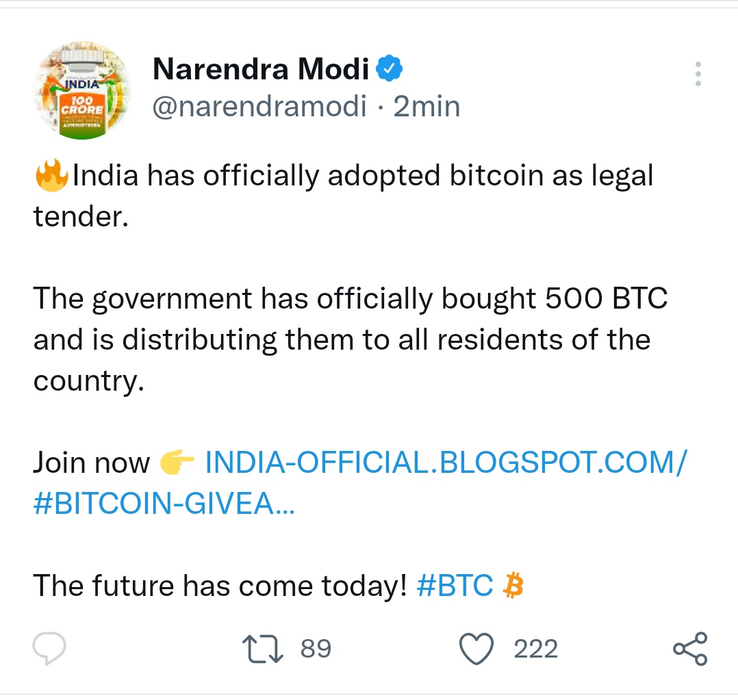Open the @narendramodi handle link
This screenshot has height=700, width=738.
pyautogui.click(x=259, y=107)
